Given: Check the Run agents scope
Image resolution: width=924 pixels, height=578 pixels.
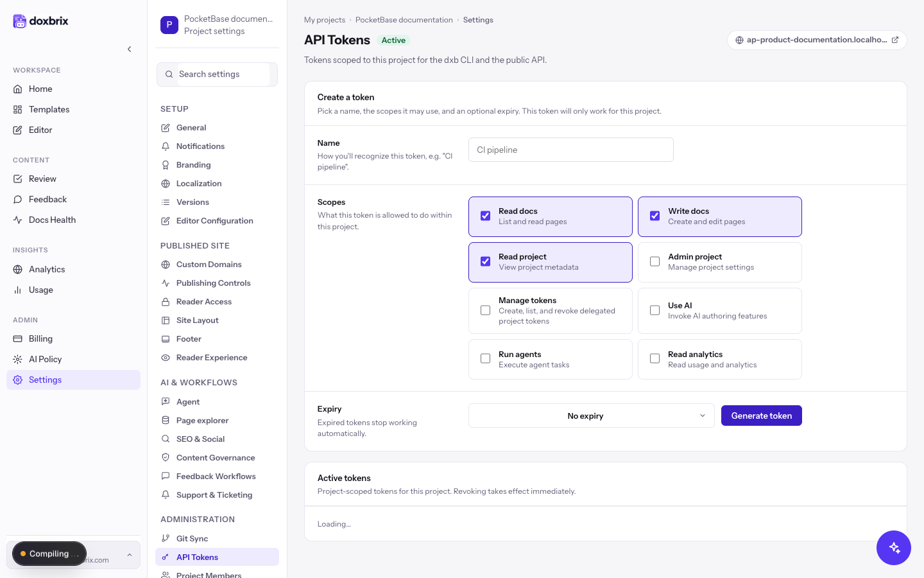Looking at the screenshot, I should [x=486, y=358].
